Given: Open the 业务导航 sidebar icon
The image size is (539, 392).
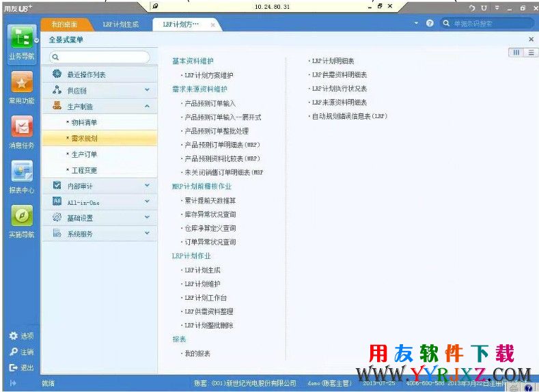Looking at the screenshot, I should pyautogui.click(x=21, y=37).
